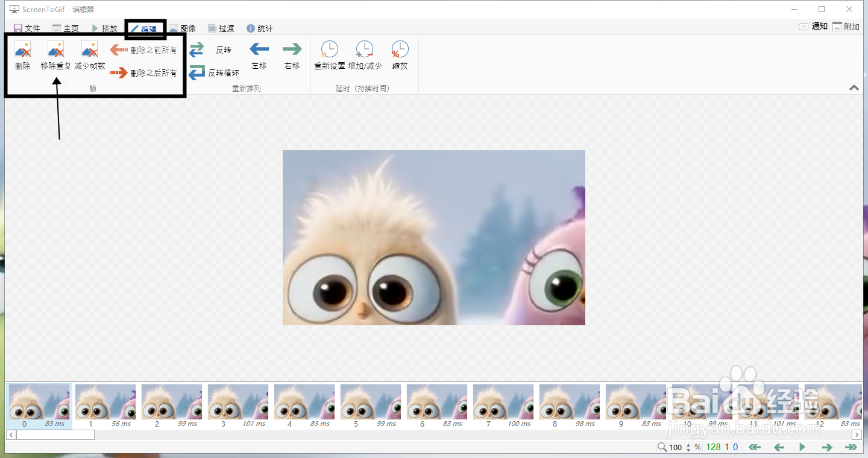Select frame 4 thumbnail (83 ms)
Viewport: 868px width, 458px height.
(x=304, y=406)
